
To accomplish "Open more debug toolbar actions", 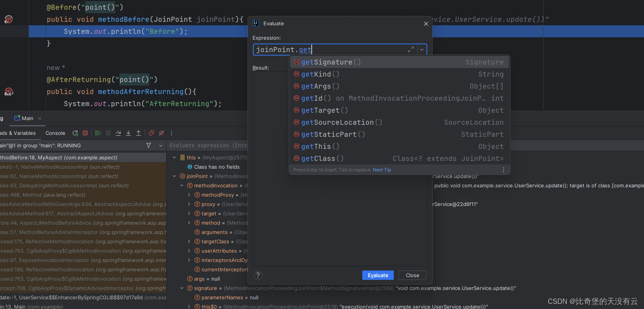I will 172,133.
